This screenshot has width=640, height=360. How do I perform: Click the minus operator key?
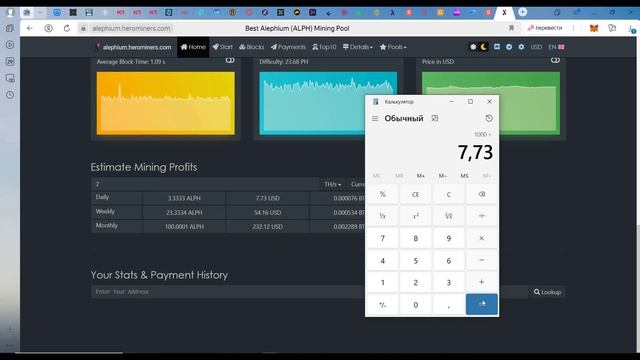click(x=482, y=260)
